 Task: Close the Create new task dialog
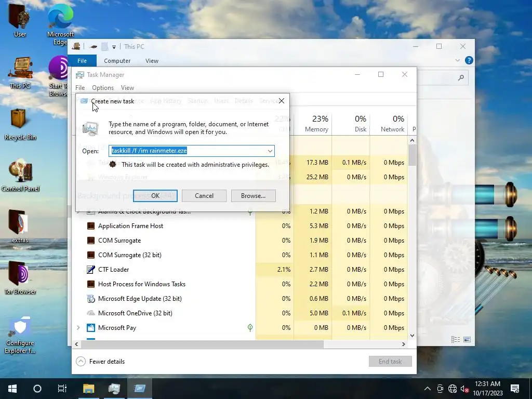[281, 101]
